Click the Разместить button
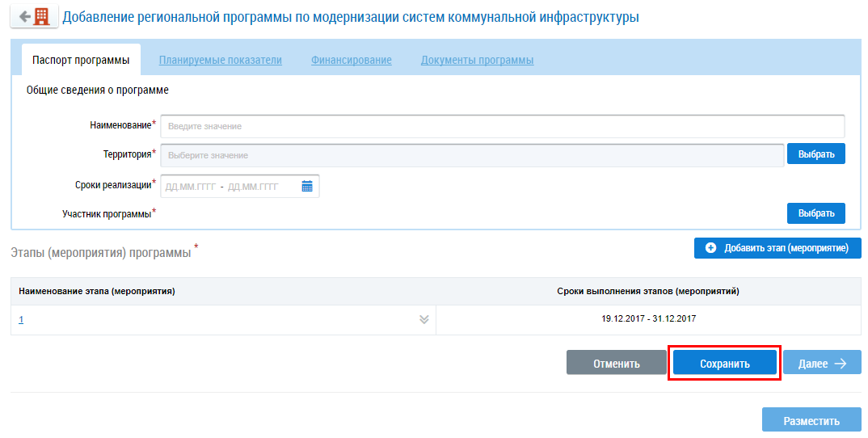Image resolution: width=868 pixels, height=438 pixels. coord(811,421)
